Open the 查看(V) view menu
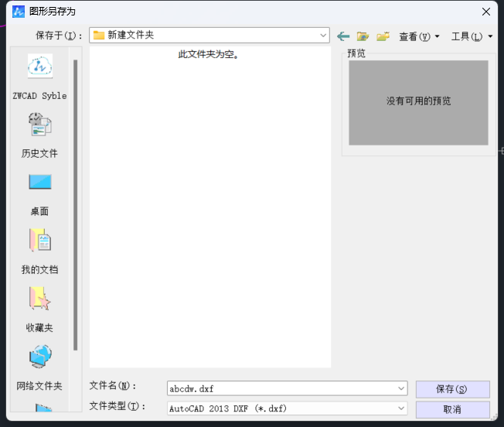Viewport: 504px width, 427px height. tap(419, 36)
